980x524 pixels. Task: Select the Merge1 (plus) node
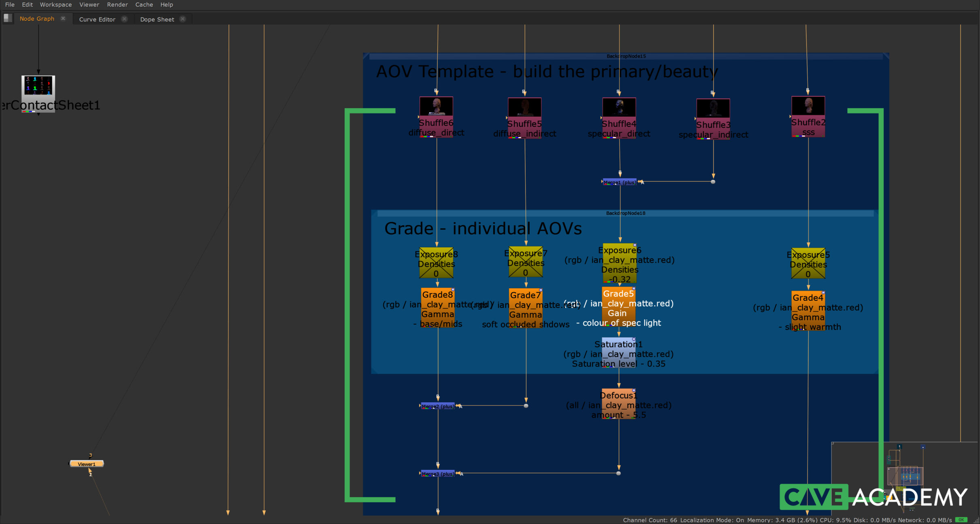click(619, 182)
